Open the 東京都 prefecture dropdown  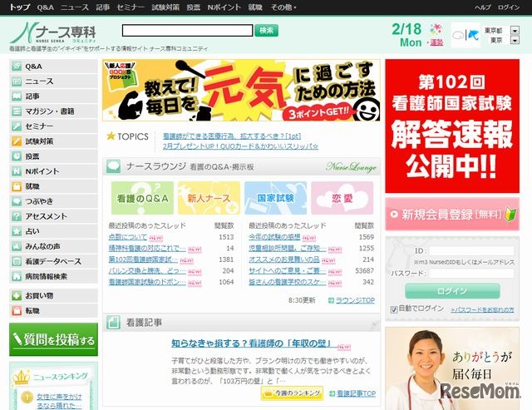tap(515, 31)
